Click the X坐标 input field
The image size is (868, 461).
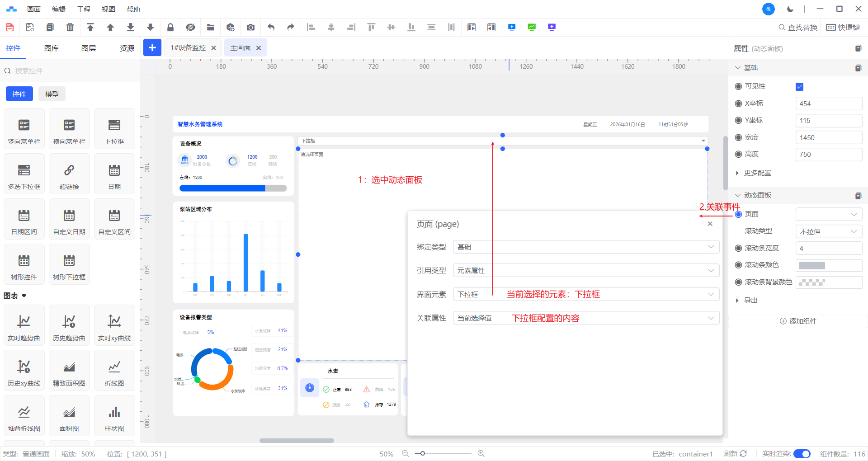[x=828, y=104]
